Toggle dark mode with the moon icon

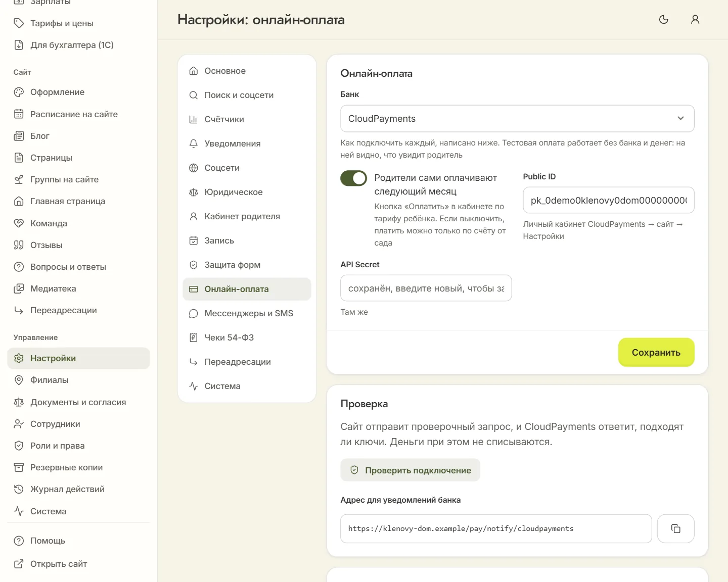(x=664, y=20)
